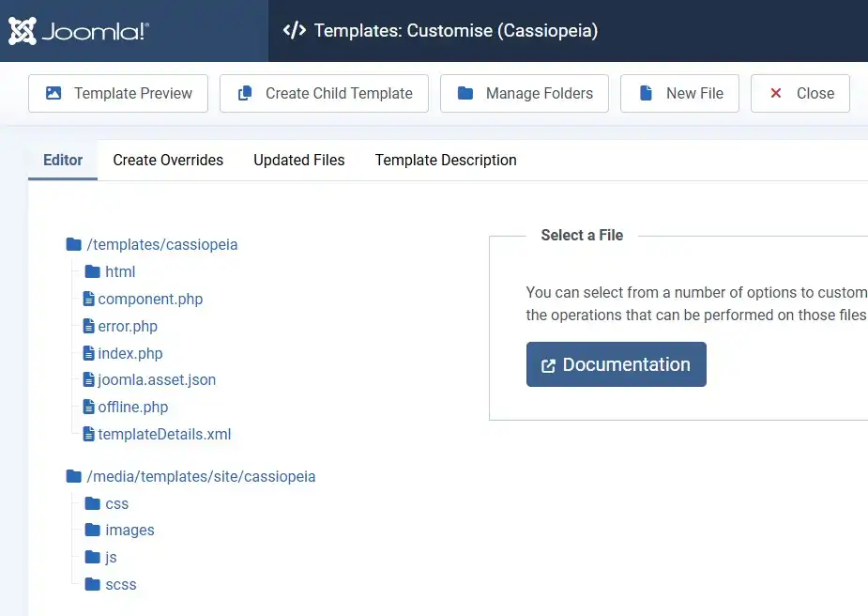Open the Create Overrides tab
Screen dimensions: 868x616
pos(168,160)
